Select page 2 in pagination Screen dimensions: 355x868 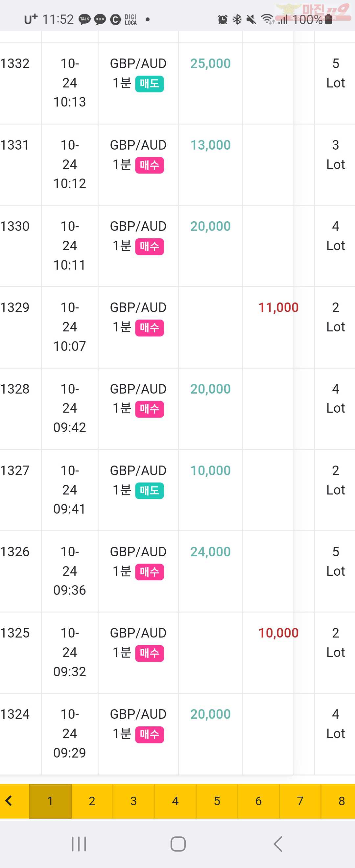[x=92, y=801]
